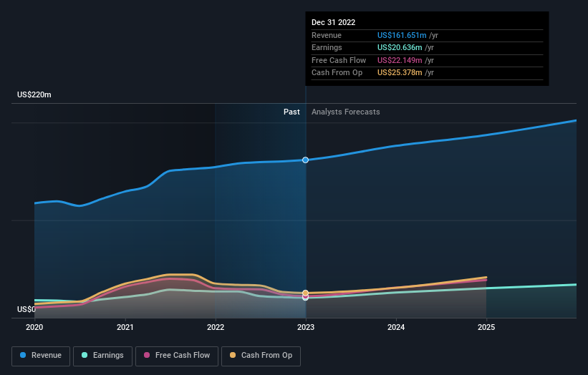Click the US$25.378m cash from op value
The image size is (588, 375).
(x=400, y=73)
